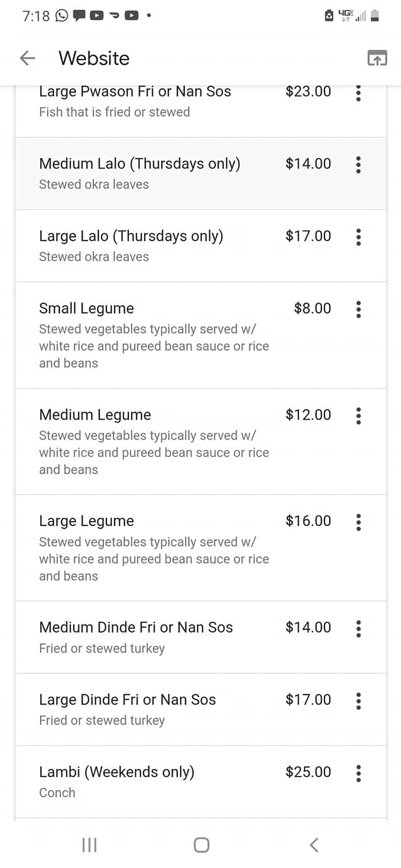This screenshot has width=401, height=868.
Task: Tap the Large Dinde Fri or Nan Sos item
Action: click(x=127, y=700)
